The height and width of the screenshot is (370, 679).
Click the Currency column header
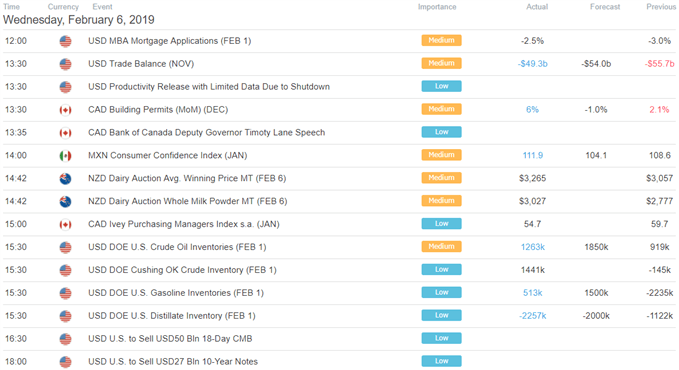pyautogui.click(x=63, y=7)
